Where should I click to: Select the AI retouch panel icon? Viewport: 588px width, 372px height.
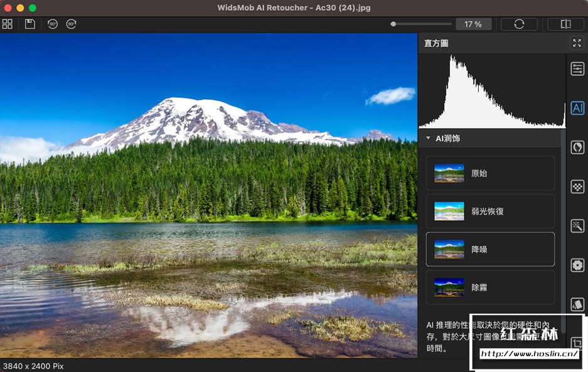click(x=577, y=108)
